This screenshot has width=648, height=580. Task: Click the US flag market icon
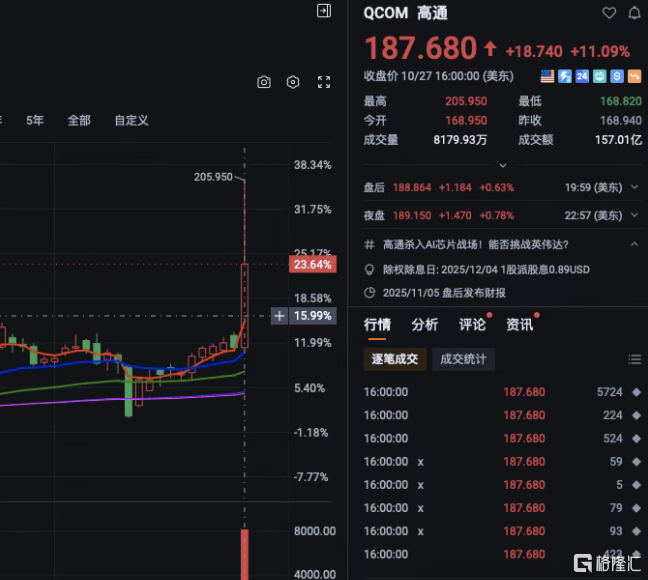[x=547, y=76]
